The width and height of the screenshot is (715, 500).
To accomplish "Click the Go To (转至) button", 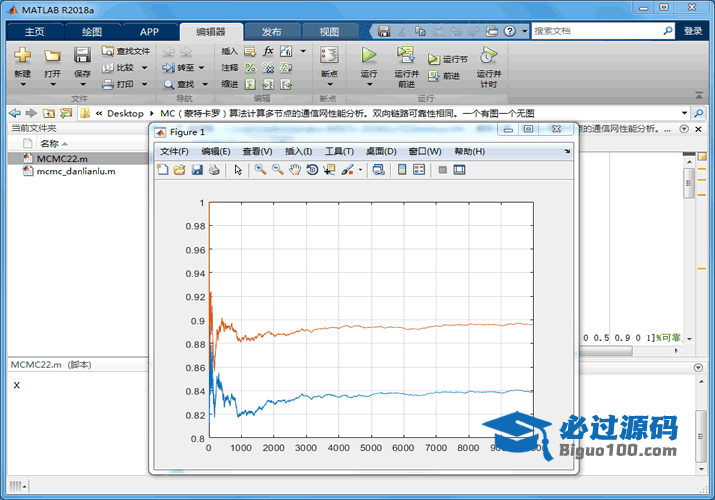I will pos(178,67).
